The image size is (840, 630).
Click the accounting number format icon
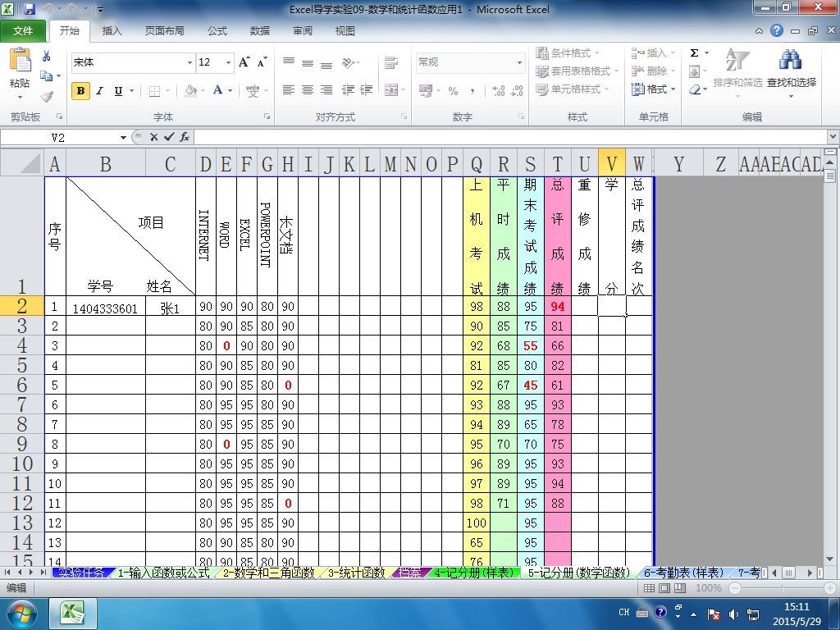pos(426,90)
